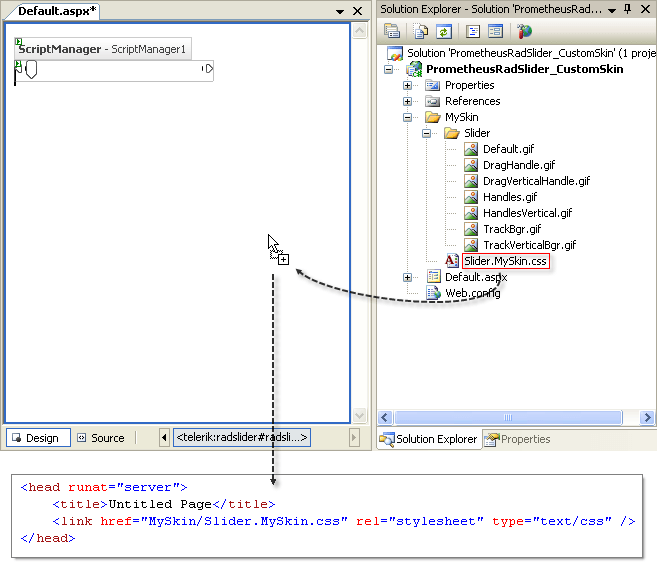This screenshot has height=567, width=657.
Task: Click the View Designer toolbar icon
Action: coord(495,32)
